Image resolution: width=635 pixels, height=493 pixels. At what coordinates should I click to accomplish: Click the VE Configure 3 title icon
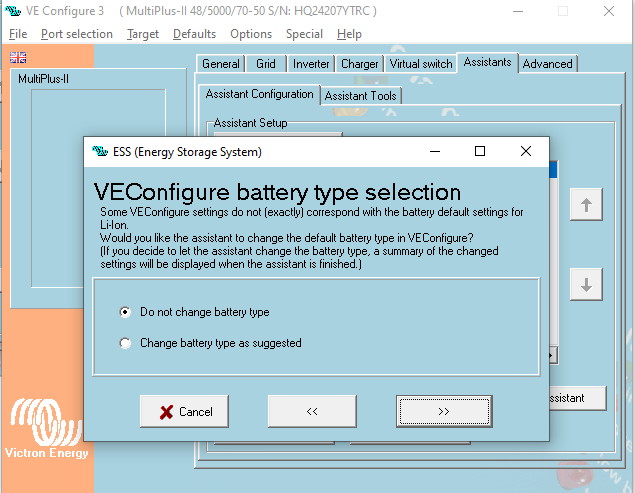pyautogui.click(x=13, y=10)
